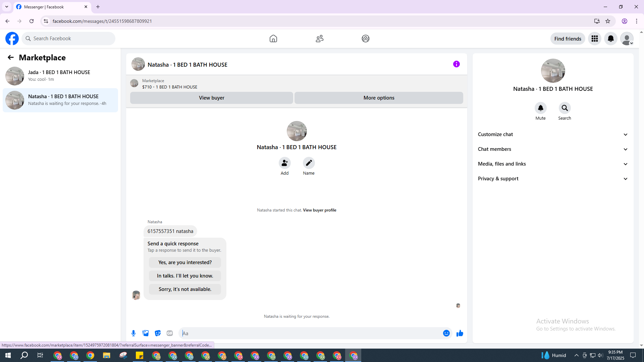Click the Facebook logo
The image size is (644, 362).
tap(12, 39)
